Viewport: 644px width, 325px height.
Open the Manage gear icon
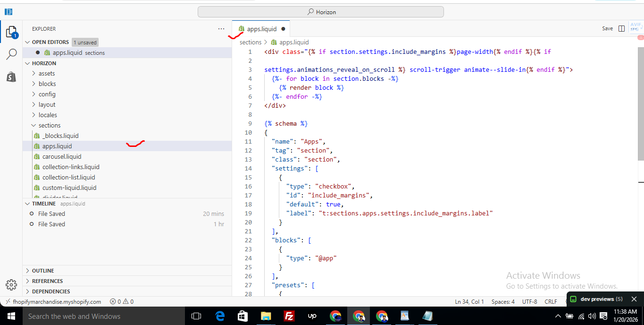11,285
